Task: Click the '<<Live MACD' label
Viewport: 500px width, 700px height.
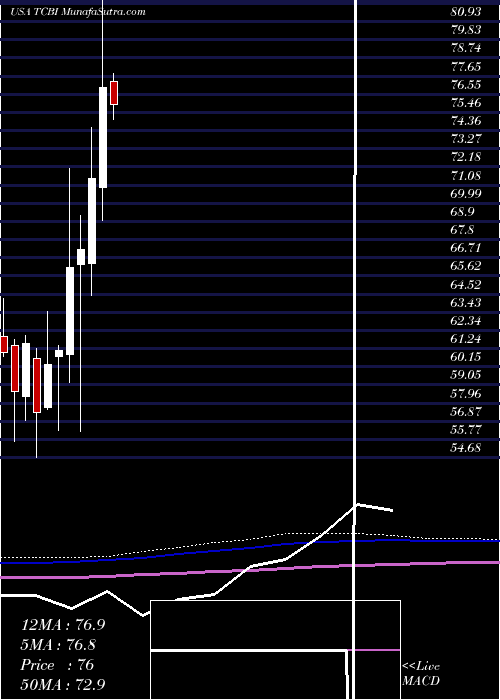Action: click(421, 674)
